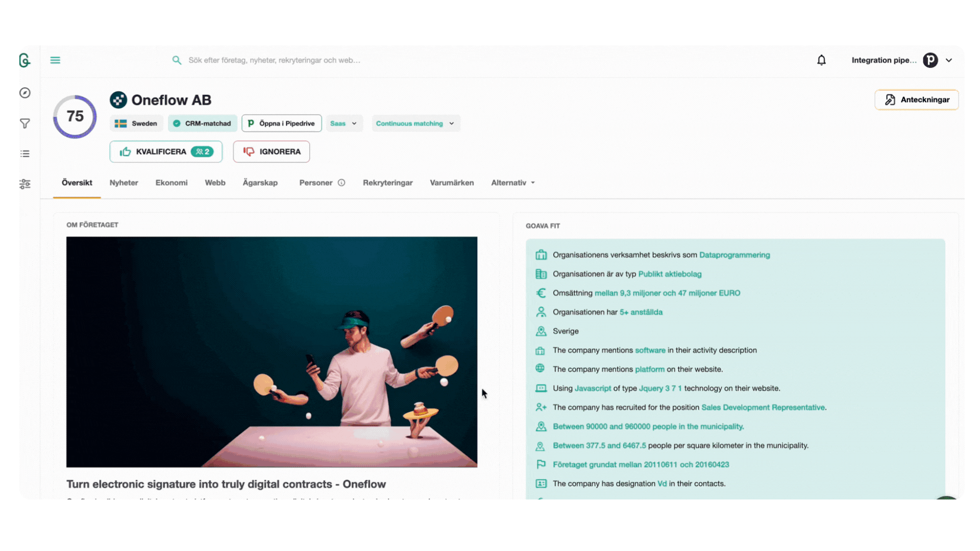Click the people count badge showing 2
This screenshot has height=551, width=980.
coord(202,152)
